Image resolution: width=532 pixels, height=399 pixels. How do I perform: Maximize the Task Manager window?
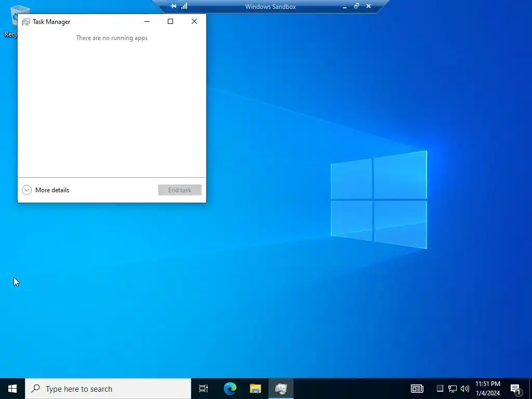(x=170, y=21)
